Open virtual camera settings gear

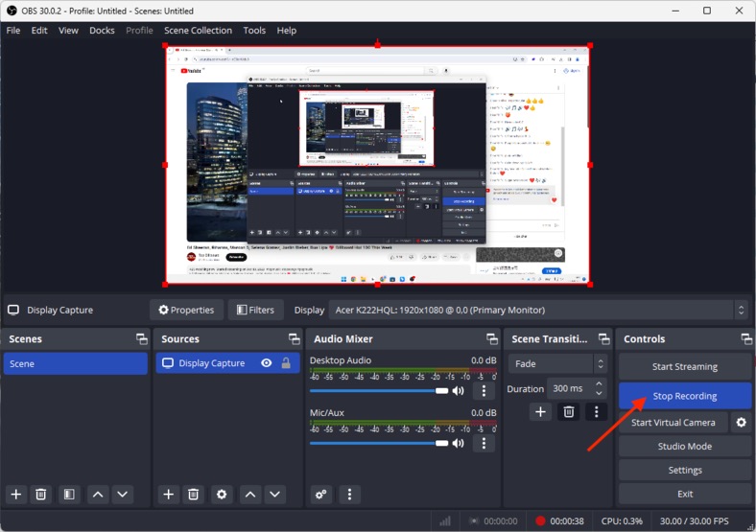point(741,423)
